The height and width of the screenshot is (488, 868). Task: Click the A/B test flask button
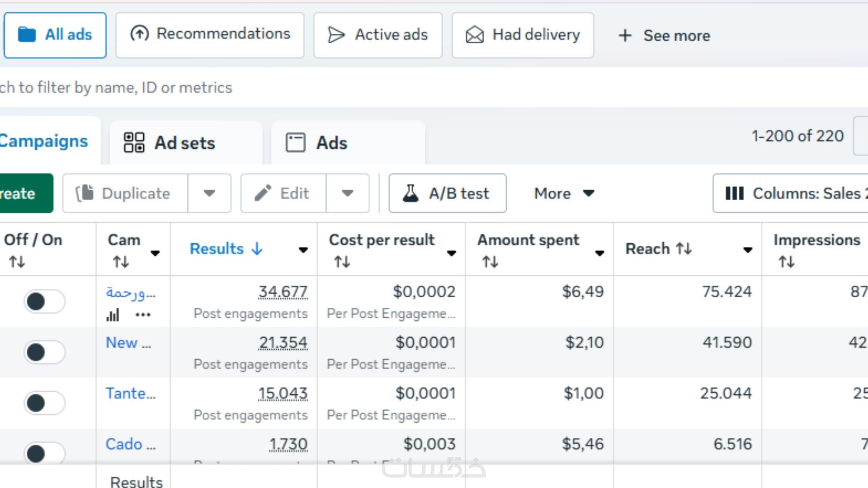coord(447,193)
